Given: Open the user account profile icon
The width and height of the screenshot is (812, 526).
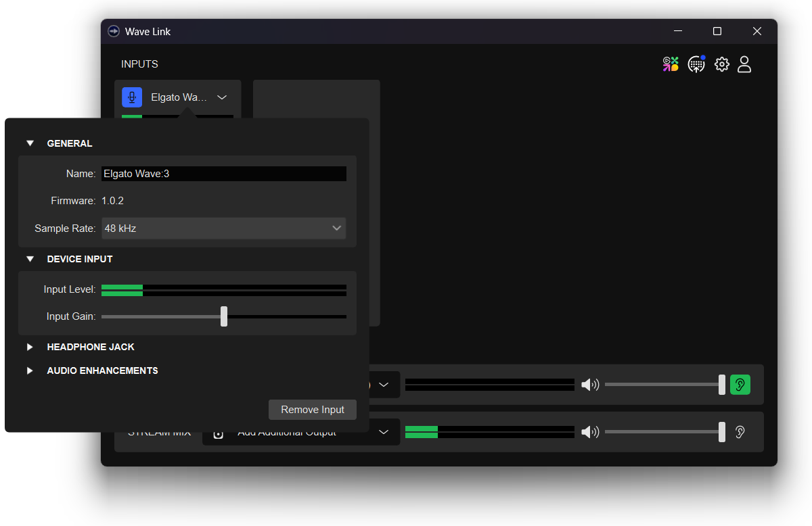Looking at the screenshot, I should coord(744,64).
